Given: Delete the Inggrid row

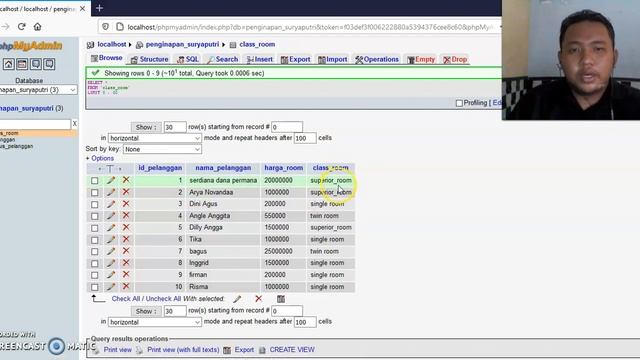Looking at the screenshot, I should pyautogui.click(x=126, y=262).
